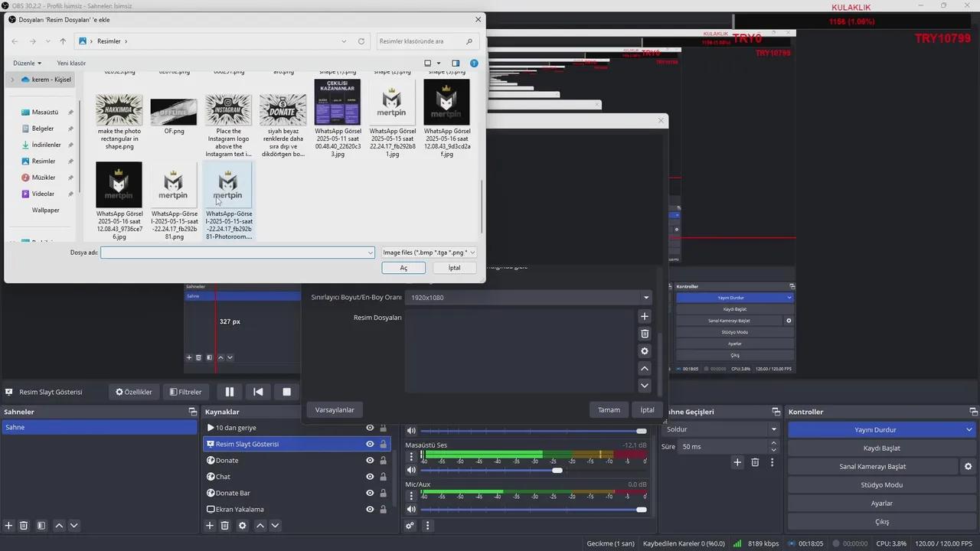Go to the previous slide
Screen dimensions: 980x551
click(x=258, y=392)
